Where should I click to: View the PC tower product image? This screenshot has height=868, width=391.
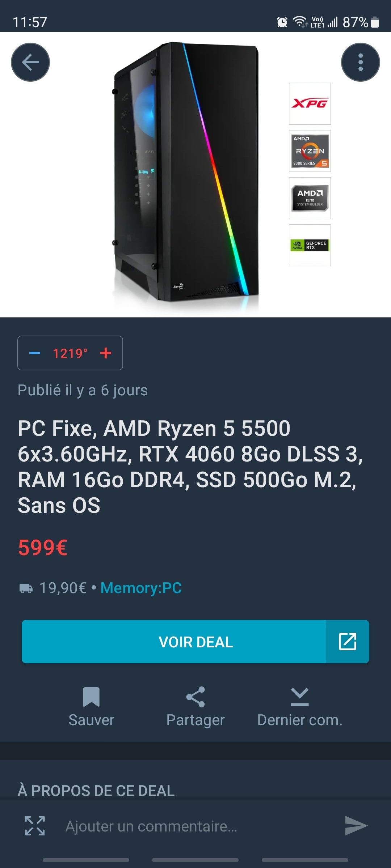(185, 173)
